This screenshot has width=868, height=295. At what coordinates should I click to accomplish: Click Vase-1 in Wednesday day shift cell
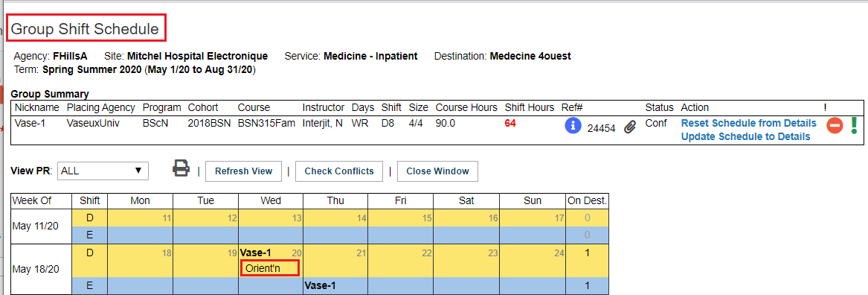coord(255,253)
